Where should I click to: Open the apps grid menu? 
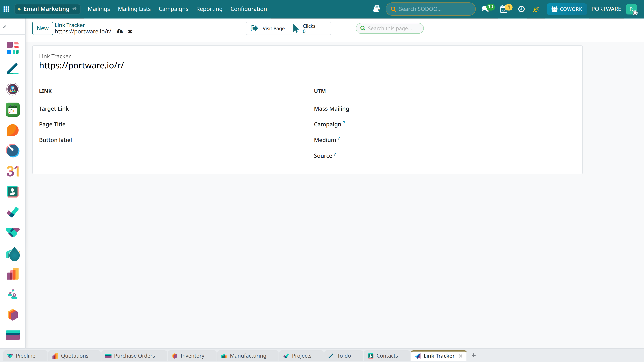6,9
